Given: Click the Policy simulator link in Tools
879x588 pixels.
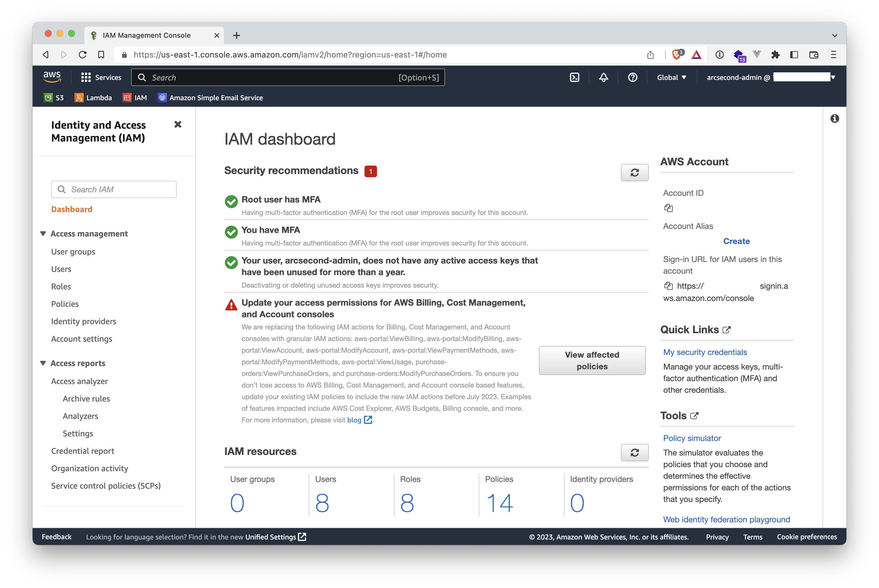Looking at the screenshot, I should 691,438.
